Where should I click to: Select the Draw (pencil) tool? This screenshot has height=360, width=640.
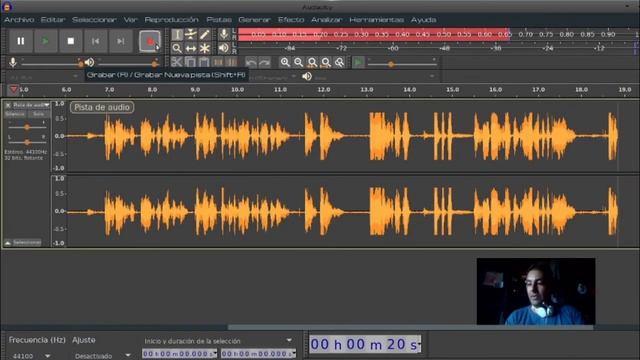[x=204, y=35]
